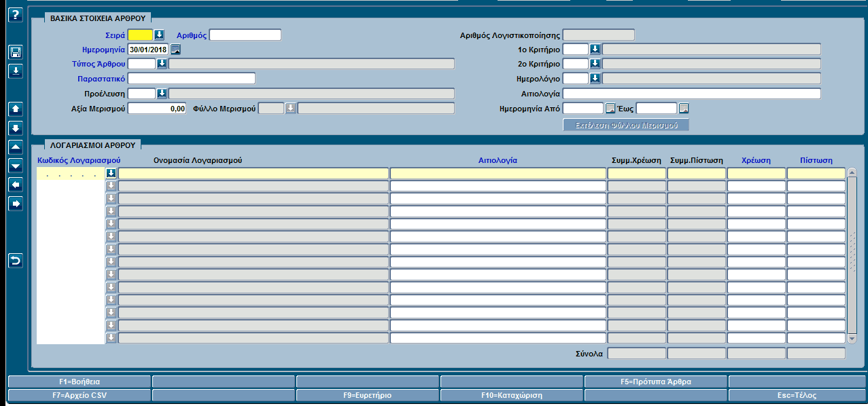Open help with the question mark icon
This screenshot has height=406, width=868.
click(x=15, y=16)
